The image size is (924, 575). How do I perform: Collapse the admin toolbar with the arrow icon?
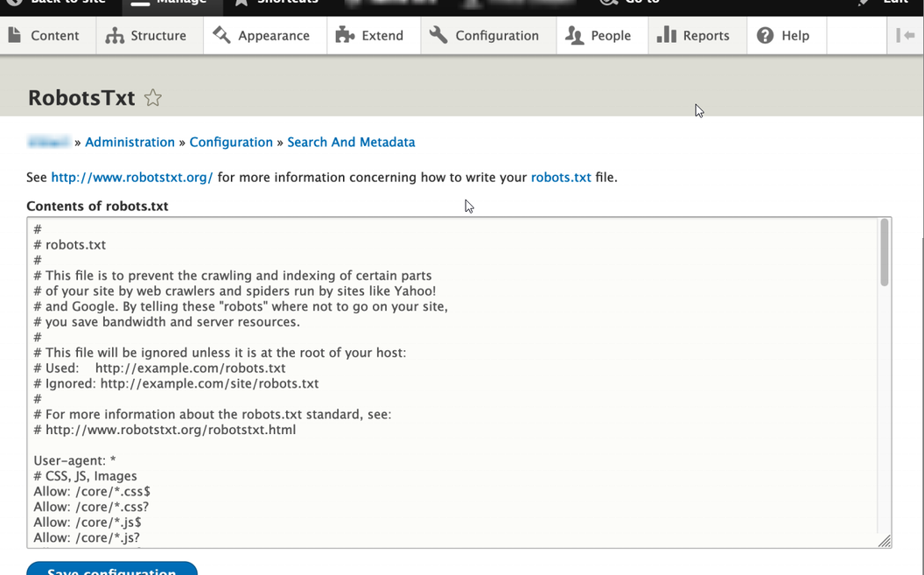tap(907, 35)
